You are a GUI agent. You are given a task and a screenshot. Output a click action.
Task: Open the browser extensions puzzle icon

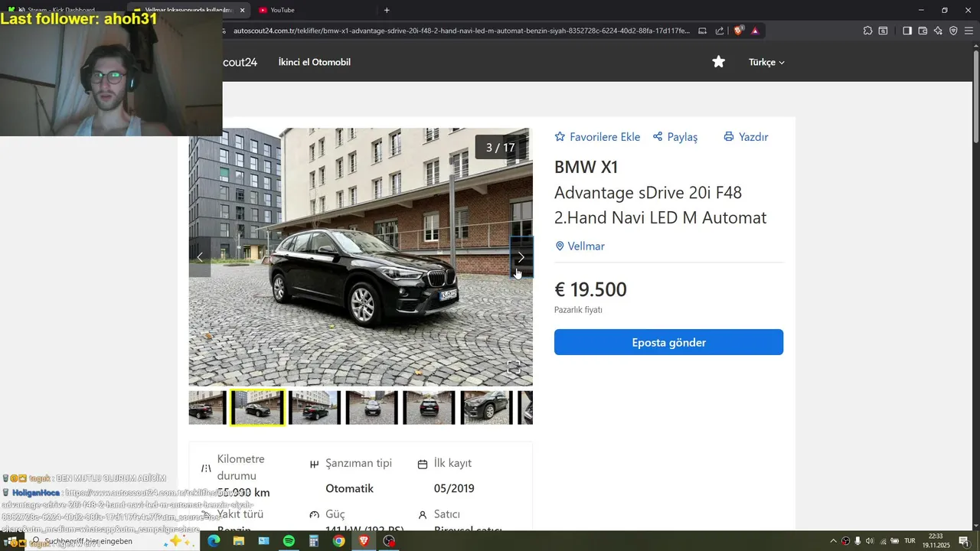coord(867,31)
